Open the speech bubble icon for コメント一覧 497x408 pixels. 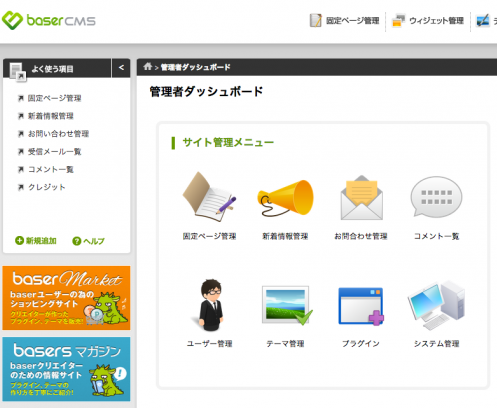click(x=436, y=197)
